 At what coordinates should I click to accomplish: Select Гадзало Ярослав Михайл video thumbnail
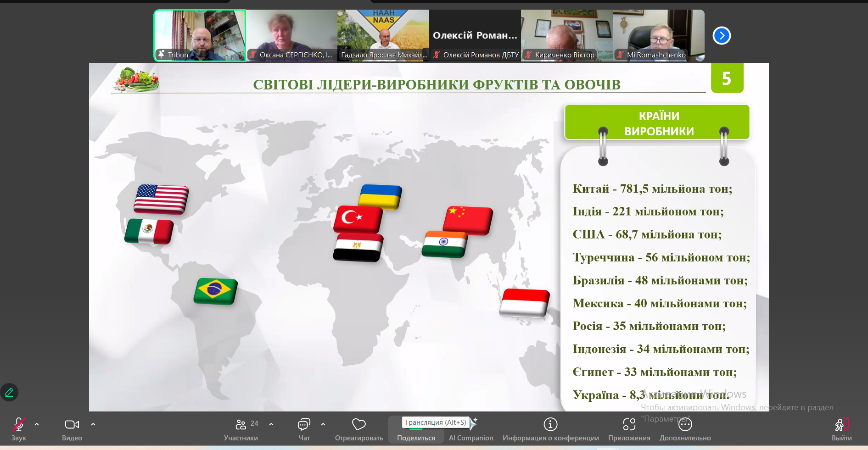383,35
